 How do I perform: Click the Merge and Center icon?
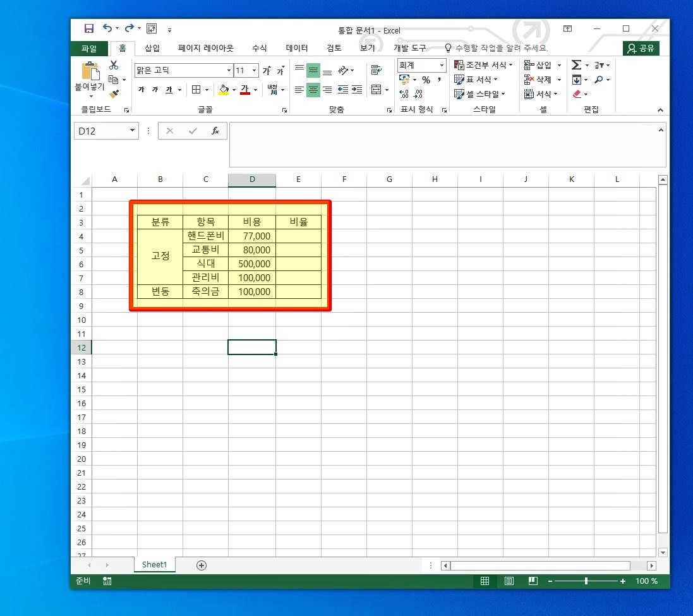(x=376, y=90)
